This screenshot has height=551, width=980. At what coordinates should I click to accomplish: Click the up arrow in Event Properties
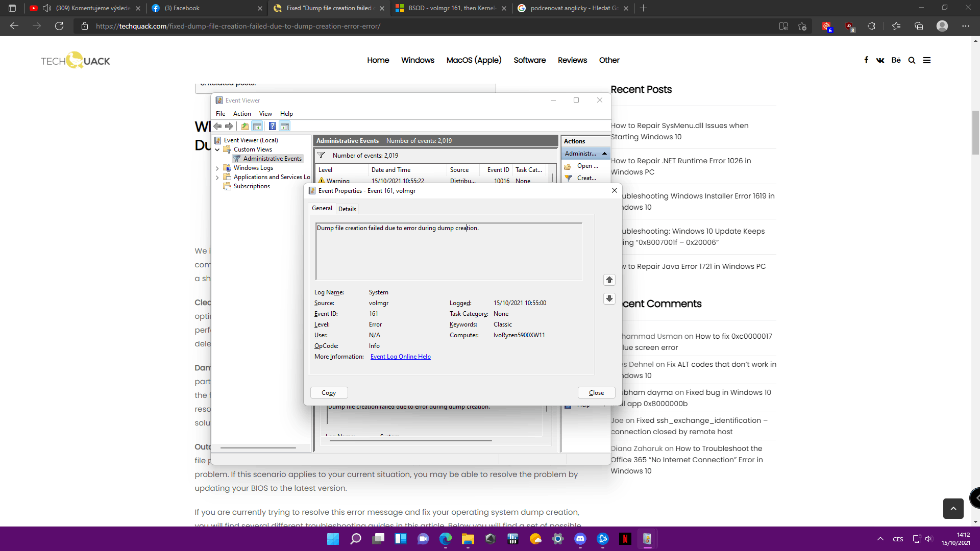[x=609, y=280]
